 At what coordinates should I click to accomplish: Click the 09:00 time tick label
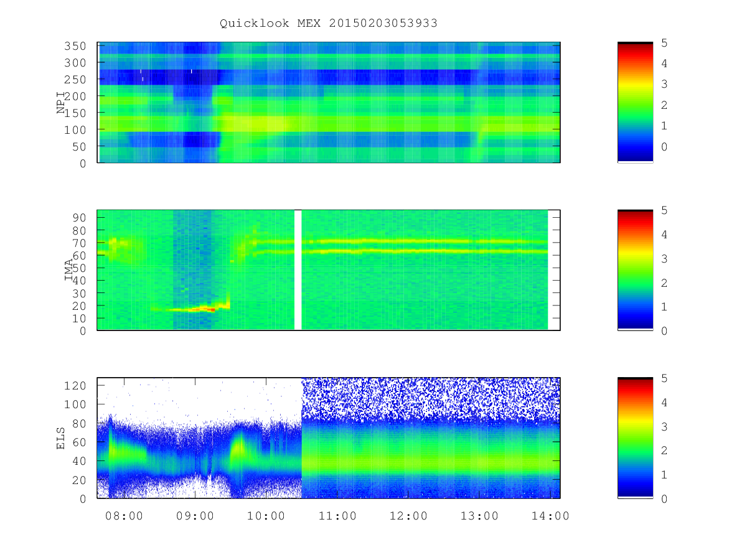point(195,516)
